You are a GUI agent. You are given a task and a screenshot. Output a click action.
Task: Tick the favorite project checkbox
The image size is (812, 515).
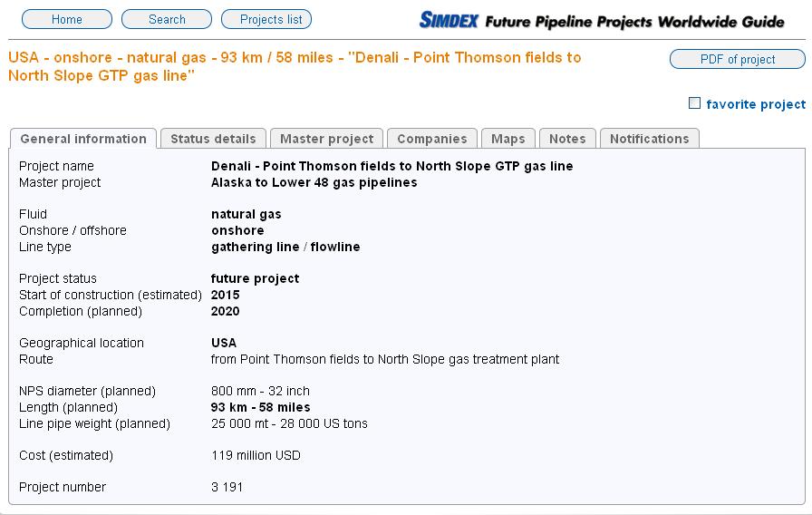click(x=695, y=103)
